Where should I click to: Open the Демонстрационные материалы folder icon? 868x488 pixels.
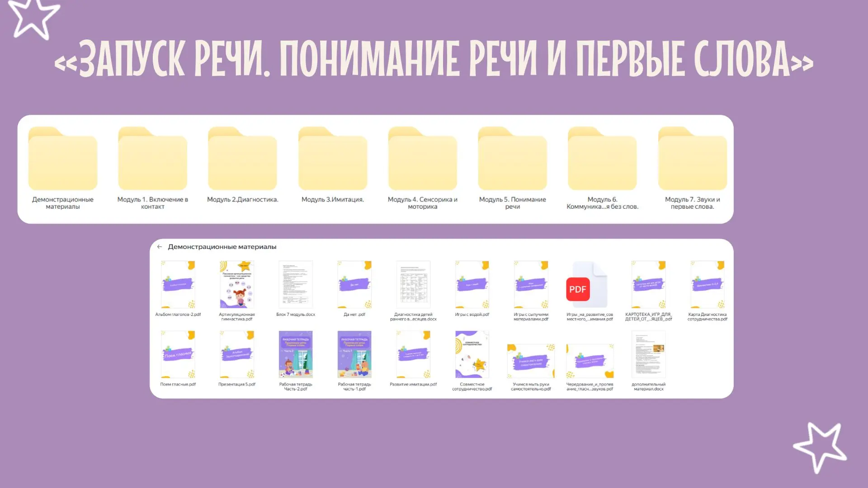click(x=63, y=159)
